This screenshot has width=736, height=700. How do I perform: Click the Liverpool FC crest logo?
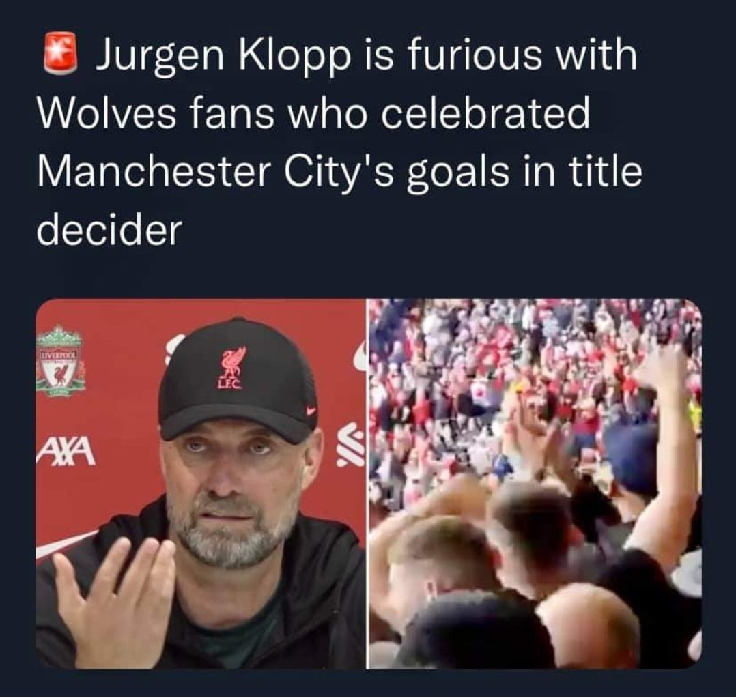61,362
